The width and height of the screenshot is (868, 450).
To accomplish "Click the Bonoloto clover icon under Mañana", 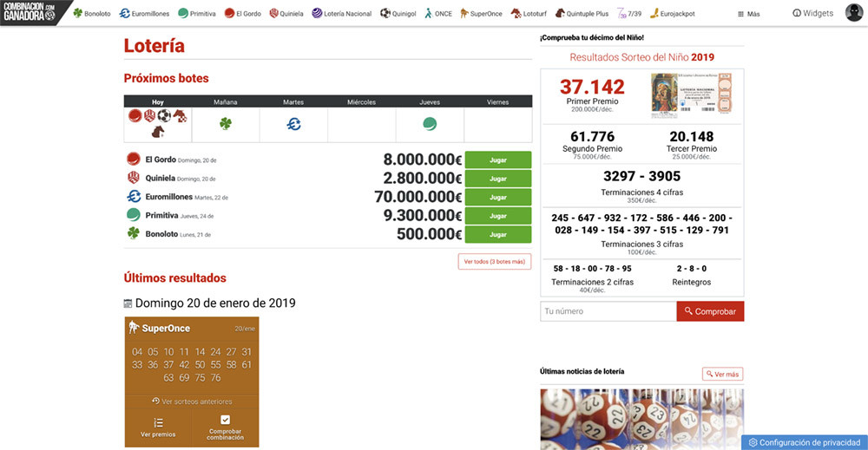I will point(226,124).
